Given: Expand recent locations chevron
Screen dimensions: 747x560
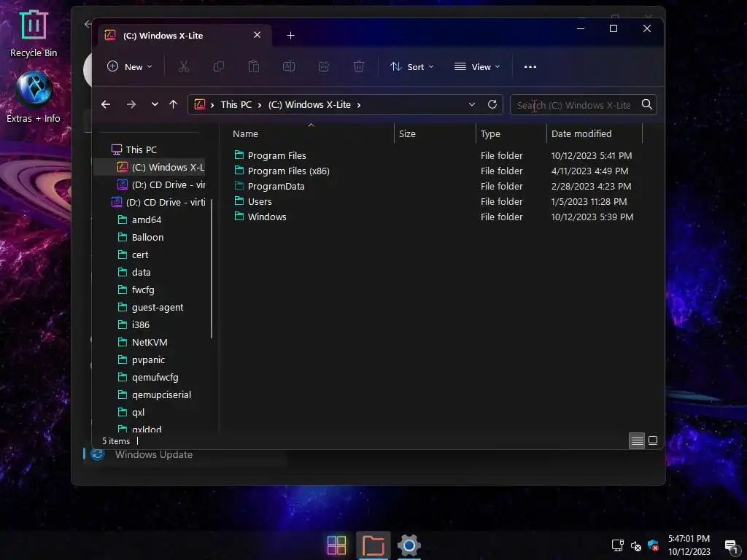Looking at the screenshot, I should [155, 104].
